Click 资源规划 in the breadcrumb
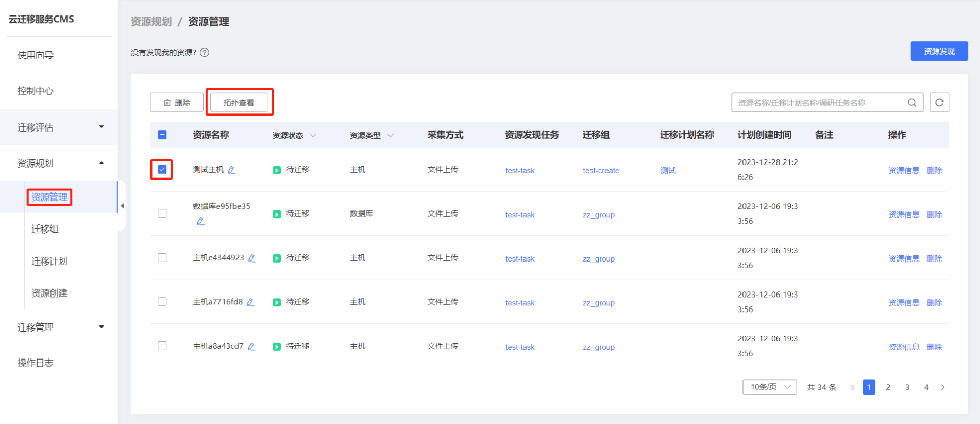 tap(151, 21)
